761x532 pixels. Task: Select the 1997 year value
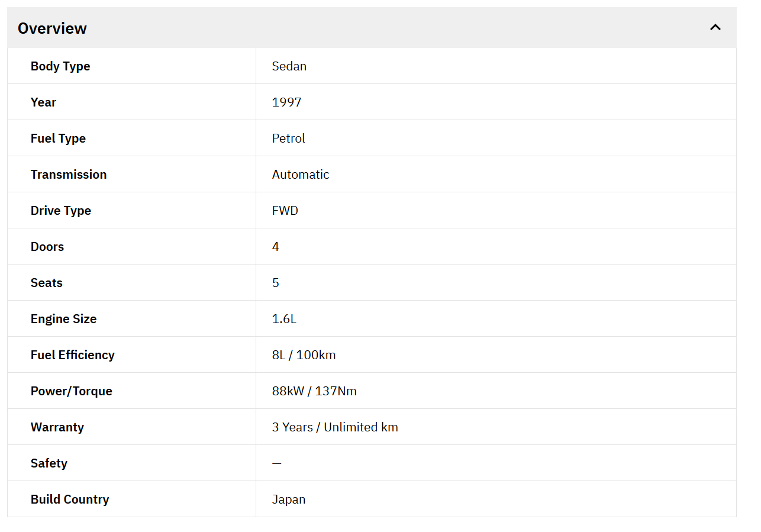pyautogui.click(x=286, y=102)
